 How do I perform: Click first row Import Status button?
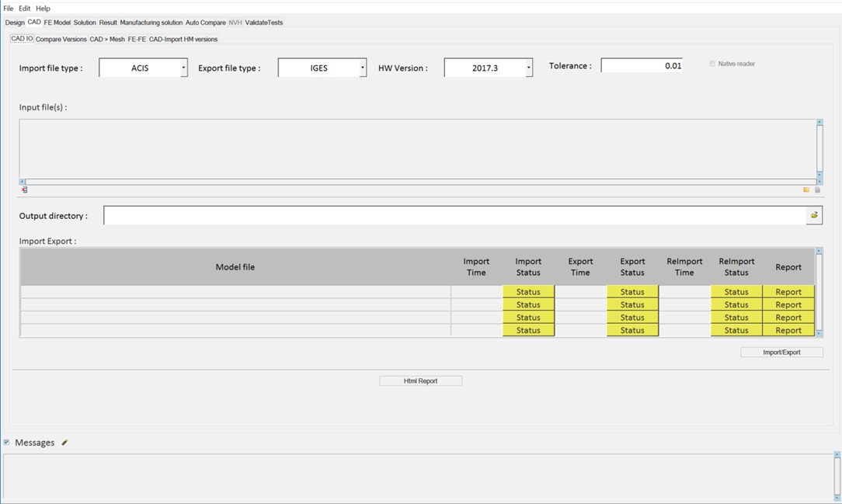tap(528, 292)
